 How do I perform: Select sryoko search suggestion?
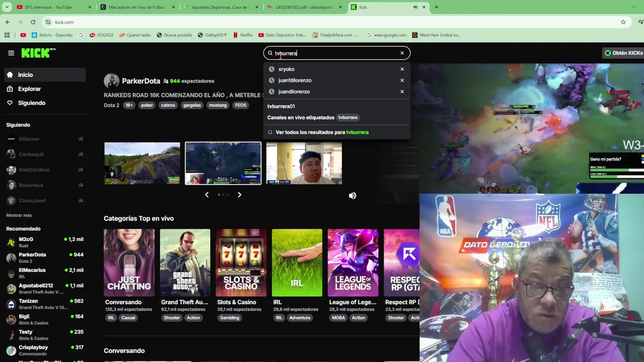(x=286, y=69)
